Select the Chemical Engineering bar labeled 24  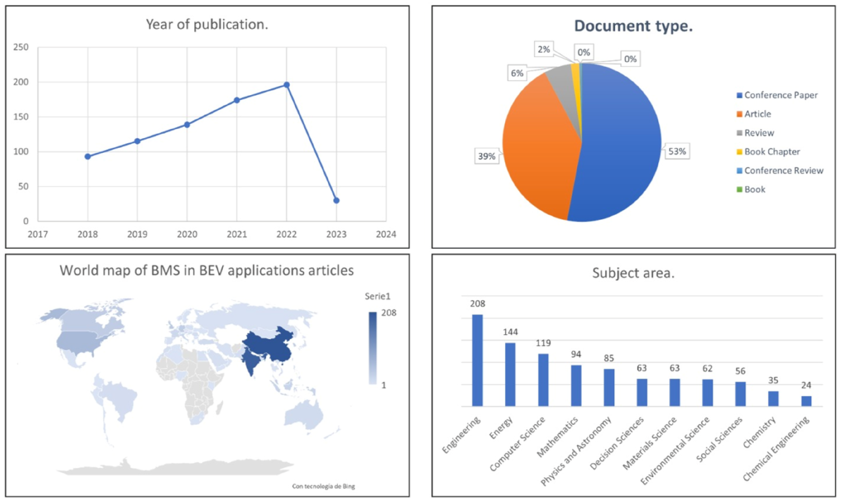[x=806, y=401]
